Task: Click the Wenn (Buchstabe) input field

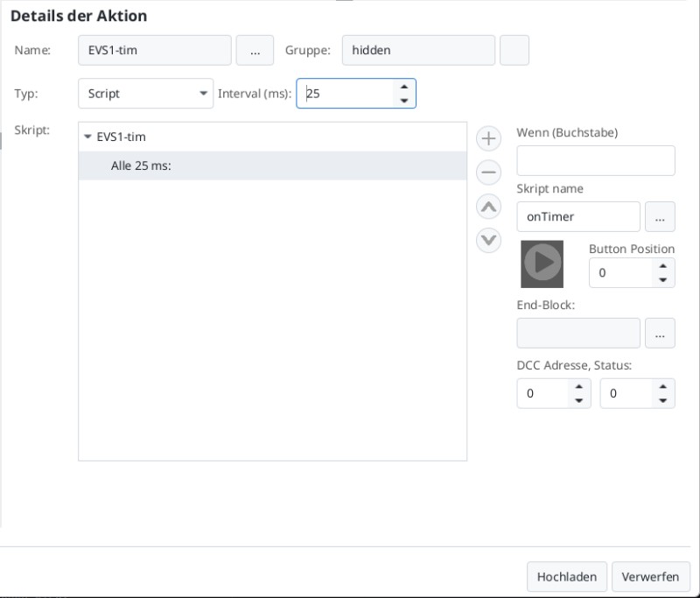Action: pos(596,161)
